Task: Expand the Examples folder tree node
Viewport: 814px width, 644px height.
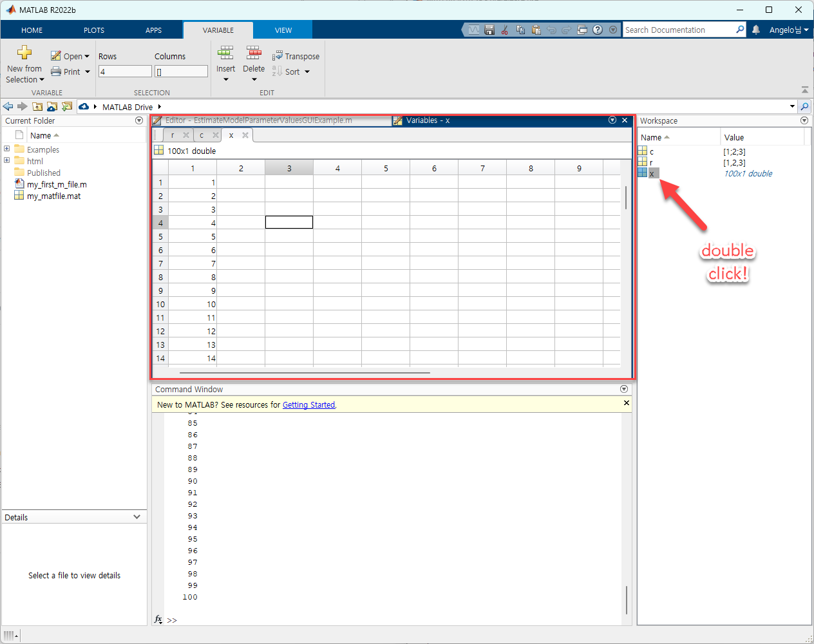Action: [x=7, y=149]
